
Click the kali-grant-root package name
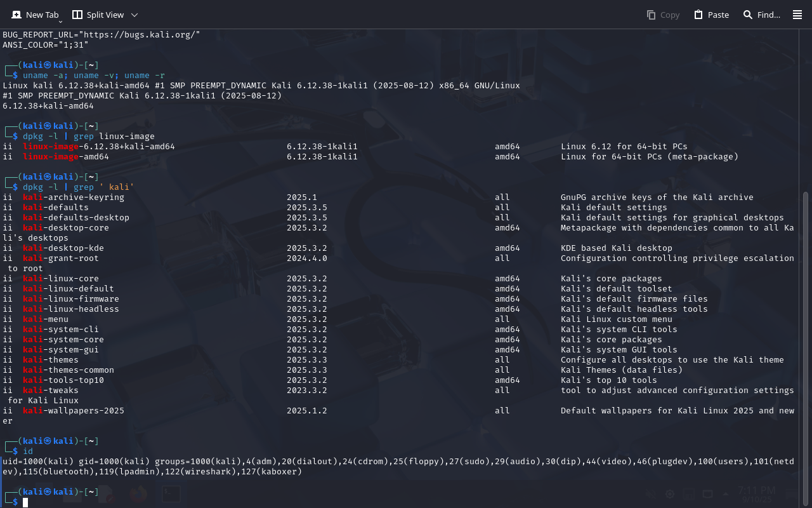point(61,258)
